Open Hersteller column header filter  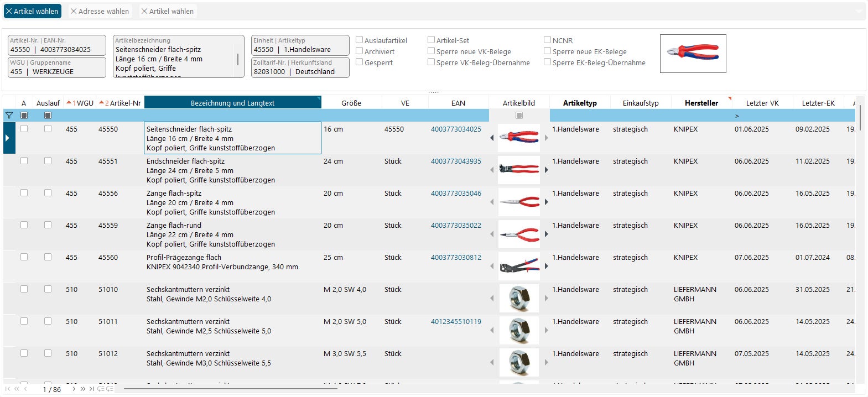point(729,99)
